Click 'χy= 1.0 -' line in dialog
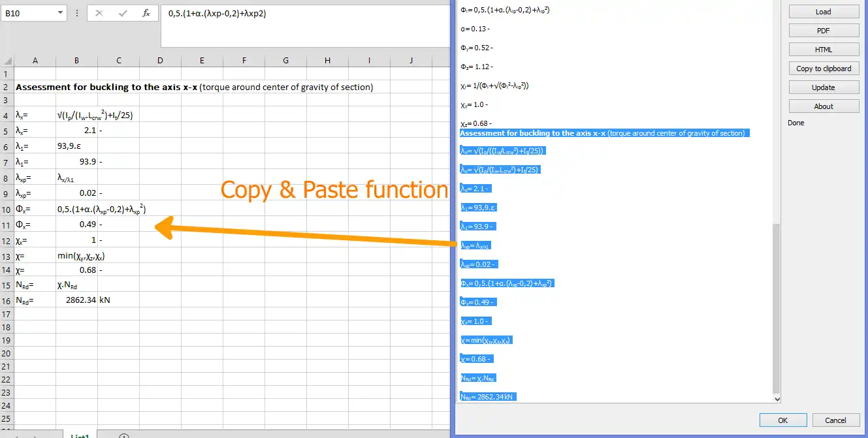The width and height of the screenshot is (868, 438). tap(475, 104)
